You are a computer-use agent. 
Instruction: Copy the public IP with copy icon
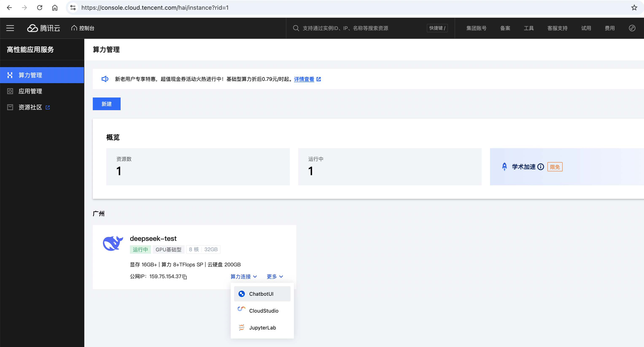(185, 277)
